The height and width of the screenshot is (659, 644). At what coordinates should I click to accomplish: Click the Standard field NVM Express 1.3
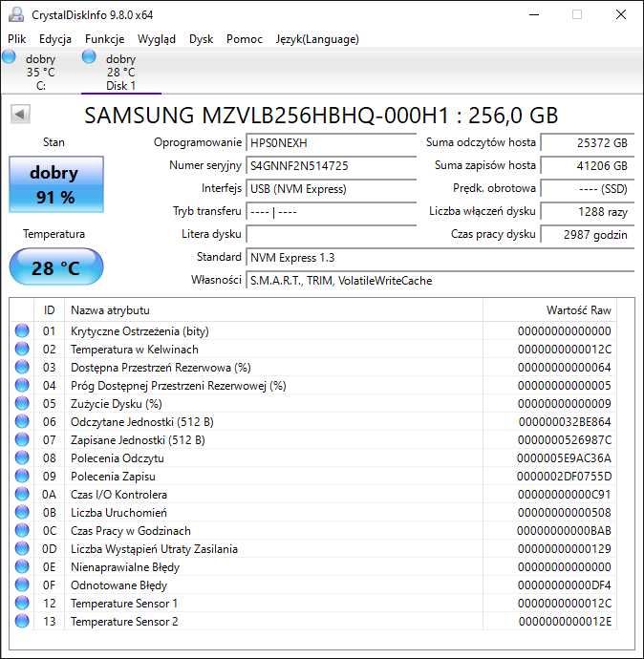[x=440, y=257]
